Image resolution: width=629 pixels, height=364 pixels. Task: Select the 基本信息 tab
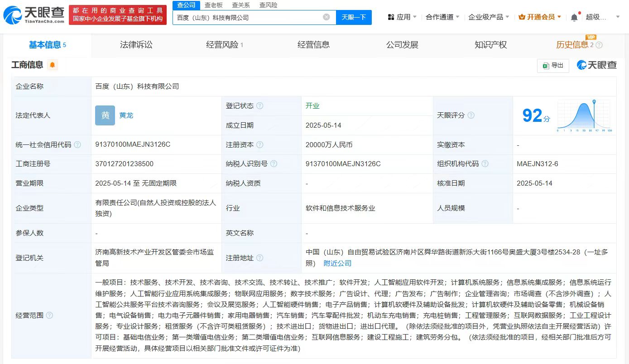click(47, 45)
